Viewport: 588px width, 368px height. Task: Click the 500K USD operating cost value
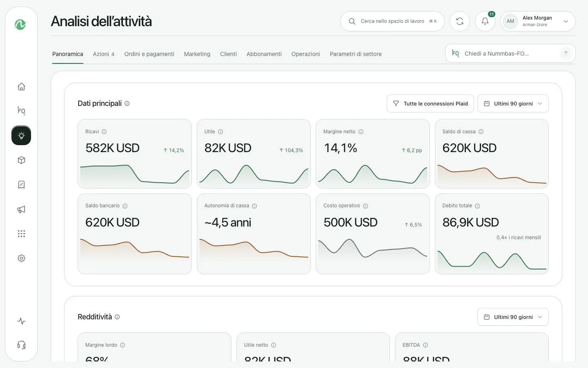click(x=350, y=222)
